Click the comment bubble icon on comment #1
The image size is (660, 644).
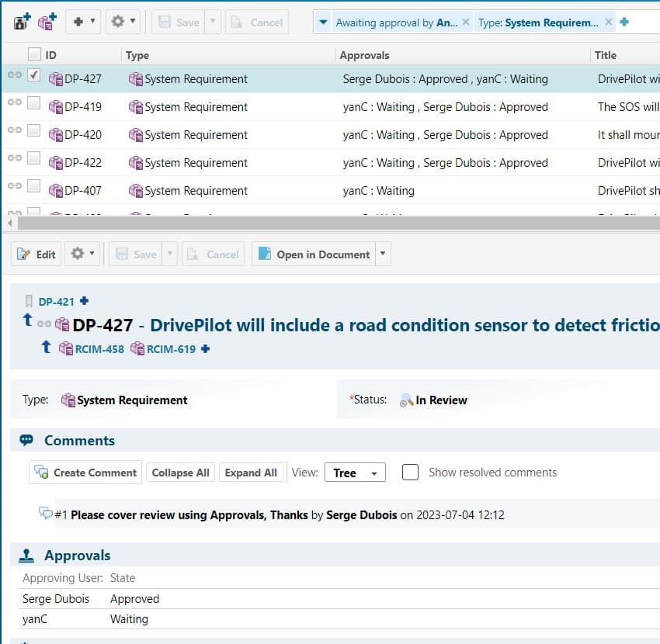(46, 513)
